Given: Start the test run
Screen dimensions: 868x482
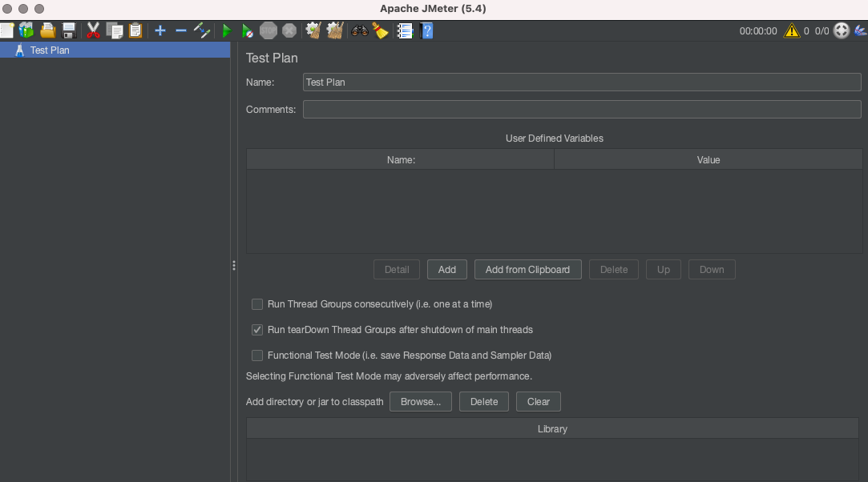Looking at the screenshot, I should [226, 30].
